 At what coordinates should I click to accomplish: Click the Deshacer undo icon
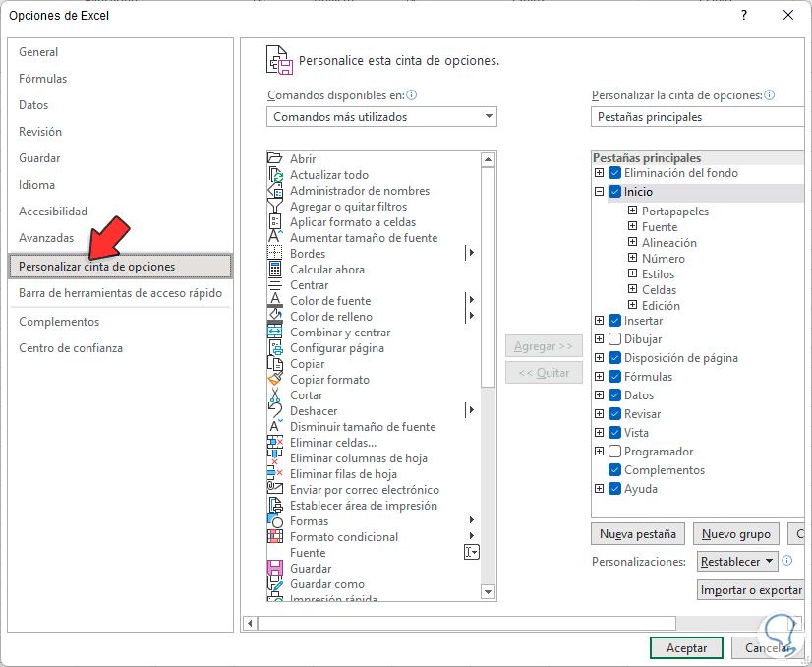(275, 410)
